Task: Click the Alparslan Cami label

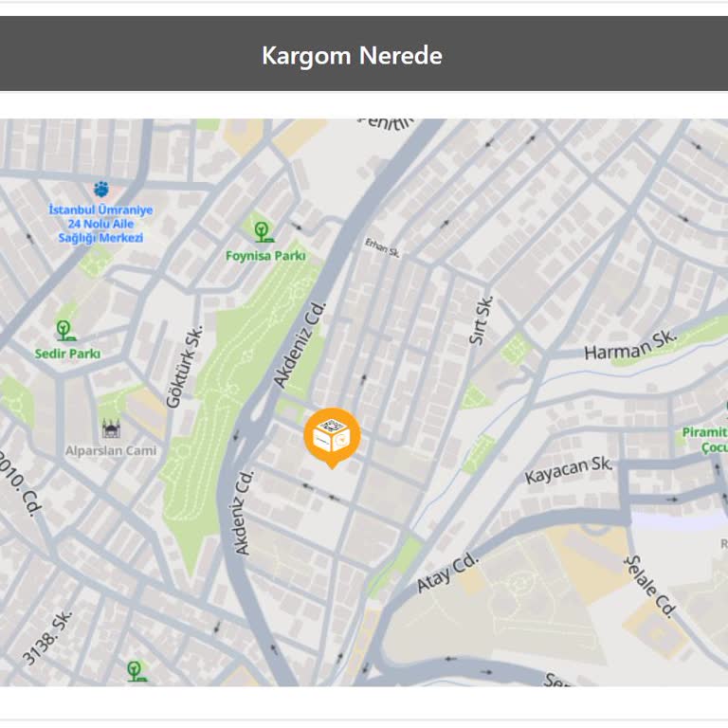Action: point(111,451)
